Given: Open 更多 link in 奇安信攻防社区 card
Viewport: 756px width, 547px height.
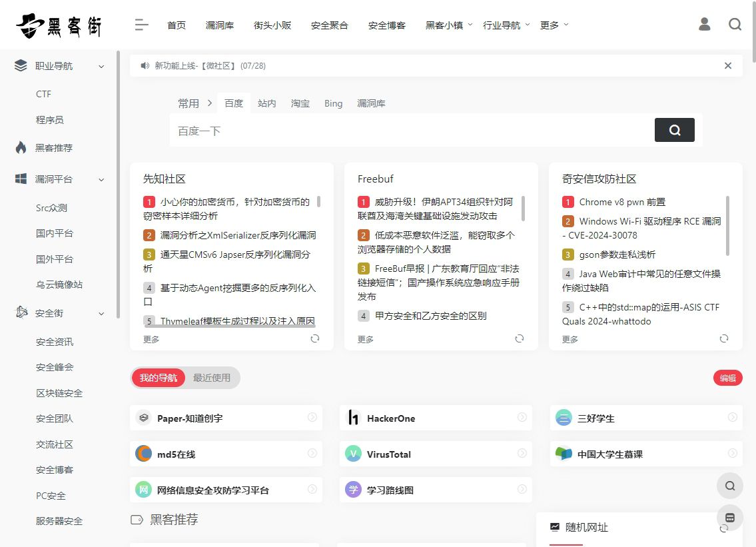Looking at the screenshot, I should tap(570, 339).
